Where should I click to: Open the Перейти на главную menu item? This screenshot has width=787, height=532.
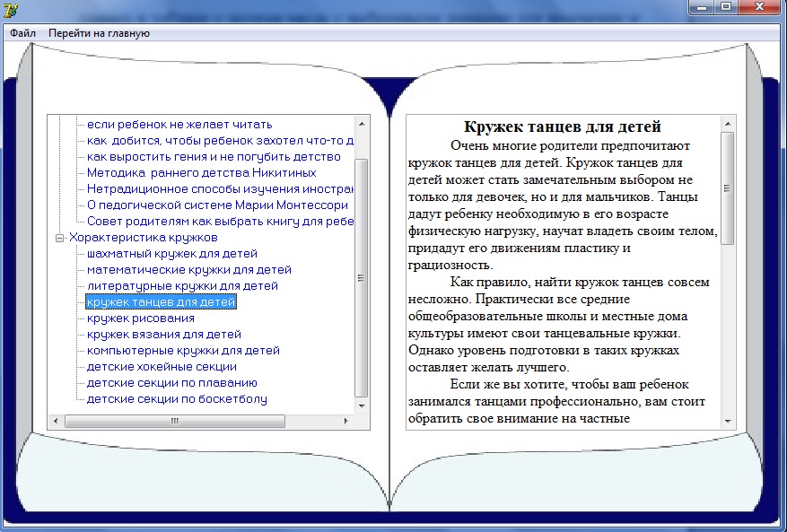99,33
